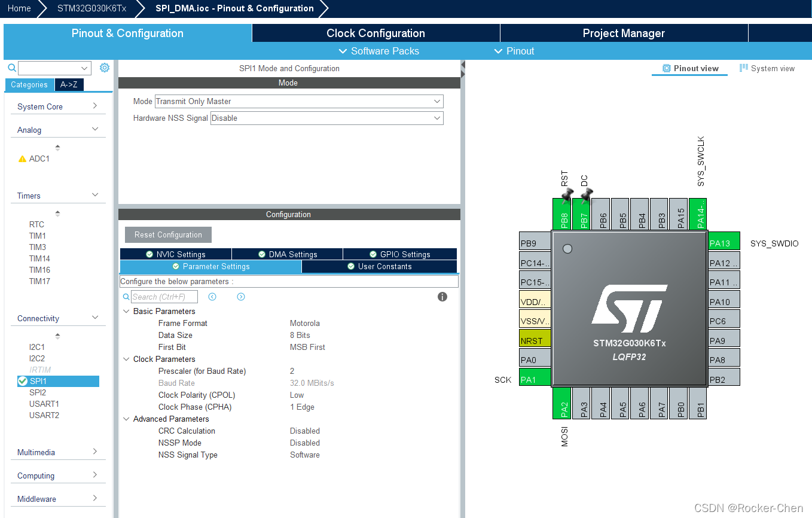Open the Pinout dropdown menu
The height and width of the screenshot is (518, 812).
tap(514, 51)
